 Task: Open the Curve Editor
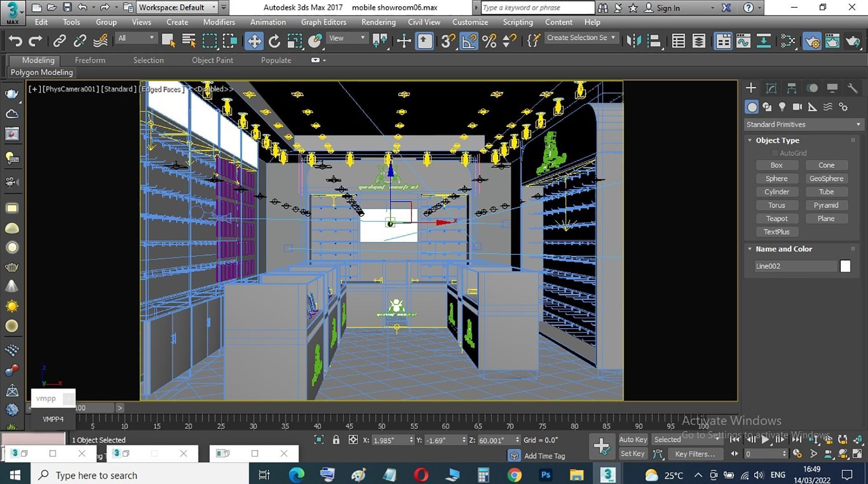[x=743, y=41]
